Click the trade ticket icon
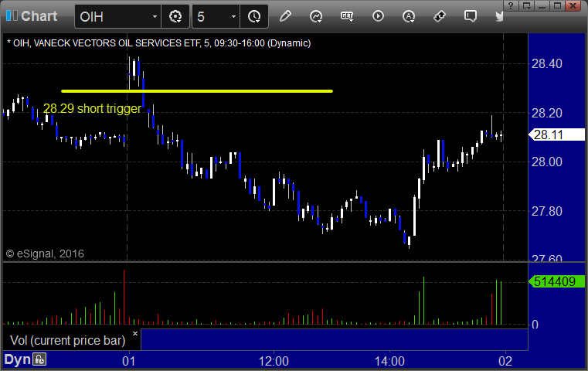This screenshot has width=588, height=371. click(x=440, y=16)
